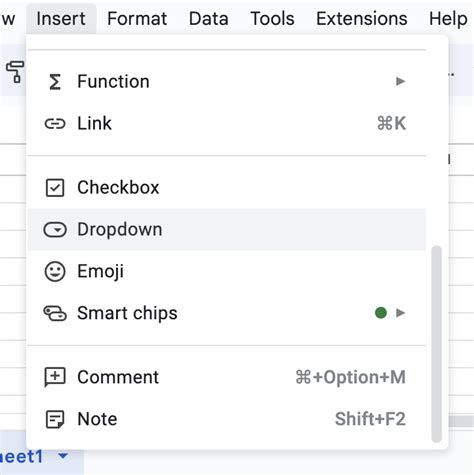Image resolution: width=474 pixels, height=475 pixels.
Task: Click the Checkbox tick icon
Action: pyautogui.click(x=55, y=188)
